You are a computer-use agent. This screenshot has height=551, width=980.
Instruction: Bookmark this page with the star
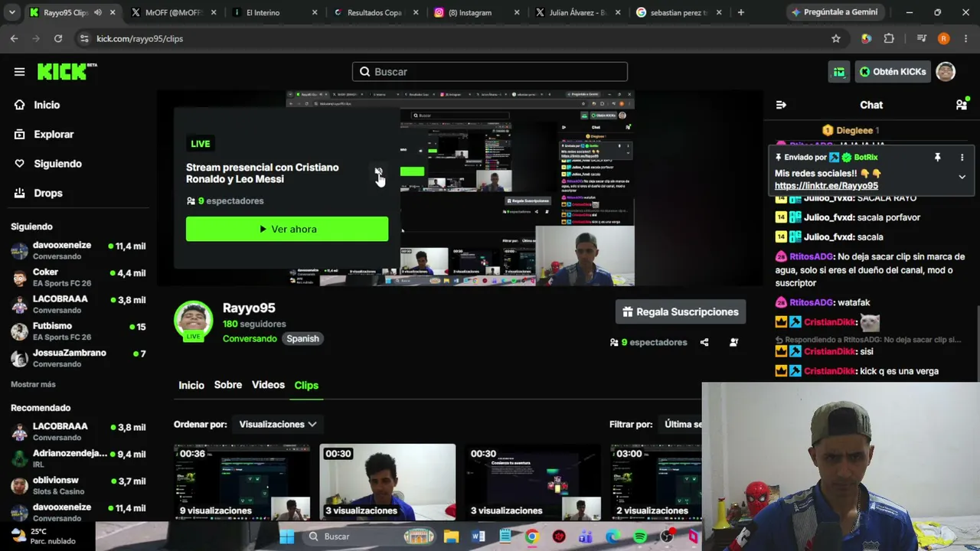[x=836, y=38]
